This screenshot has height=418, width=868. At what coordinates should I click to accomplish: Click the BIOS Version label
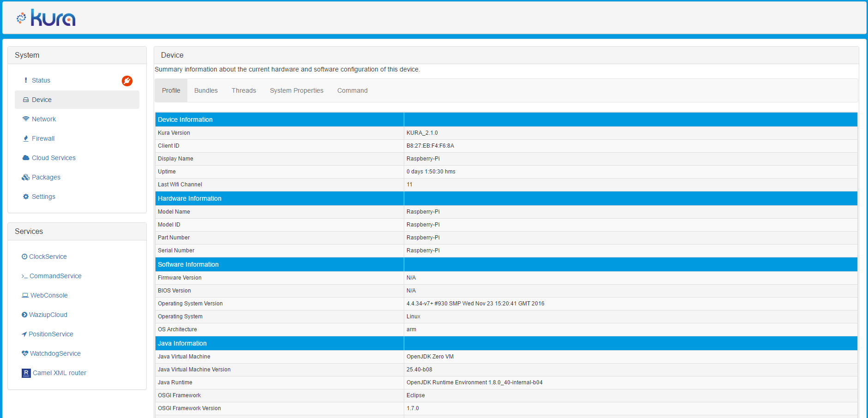(x=174, y=291)
